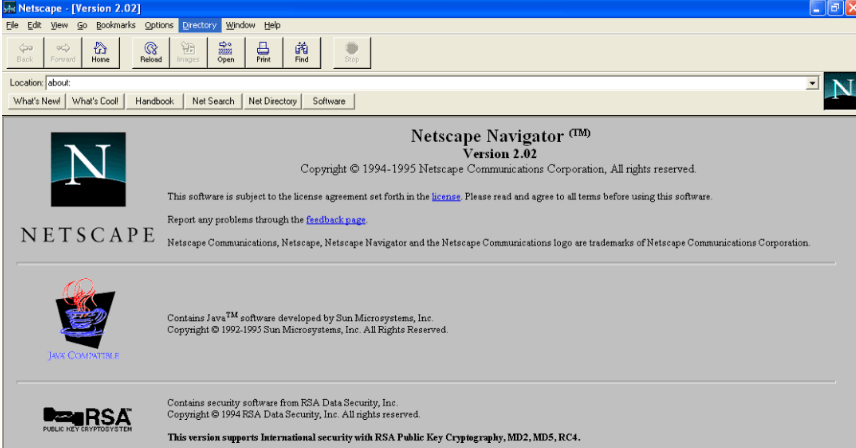Expand the Location address dropdown arrow
The image size is (856, 448).
(812, 83)
